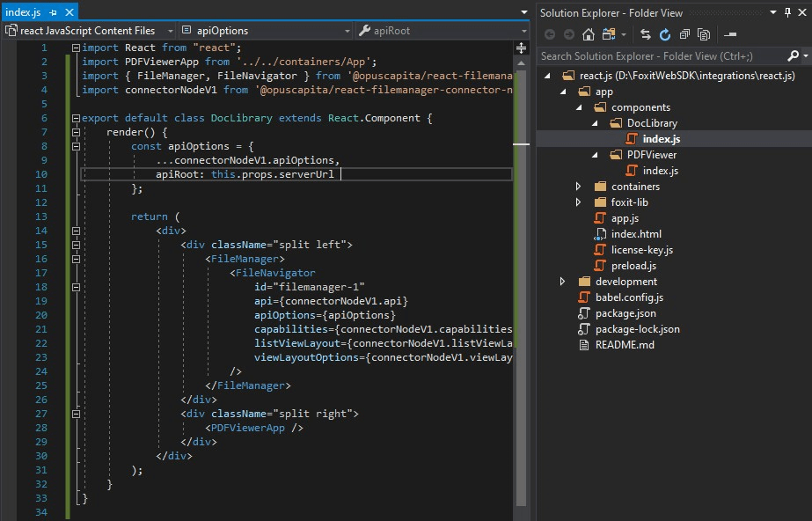The image size is (812, 521).
Task: Click the editor split window handle
Action: 521,48
